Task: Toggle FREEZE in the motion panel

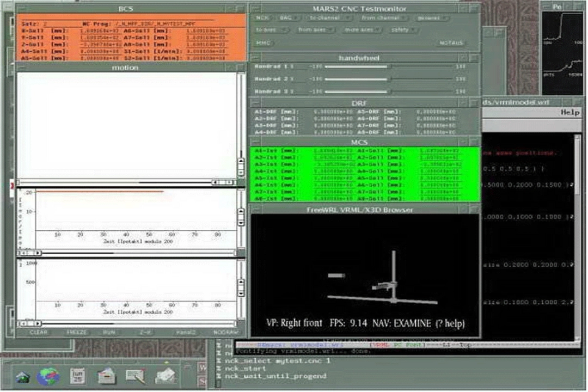Action: point(77,332)
